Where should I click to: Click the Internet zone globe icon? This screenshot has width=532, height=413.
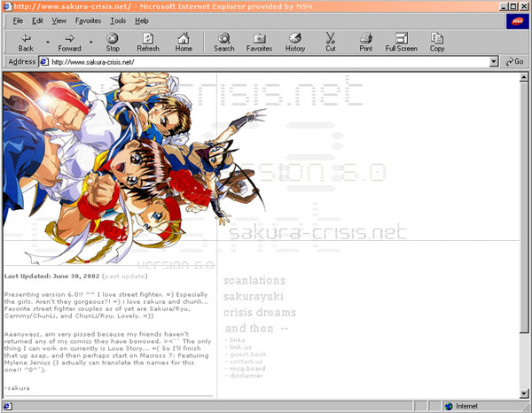[449, 406]
